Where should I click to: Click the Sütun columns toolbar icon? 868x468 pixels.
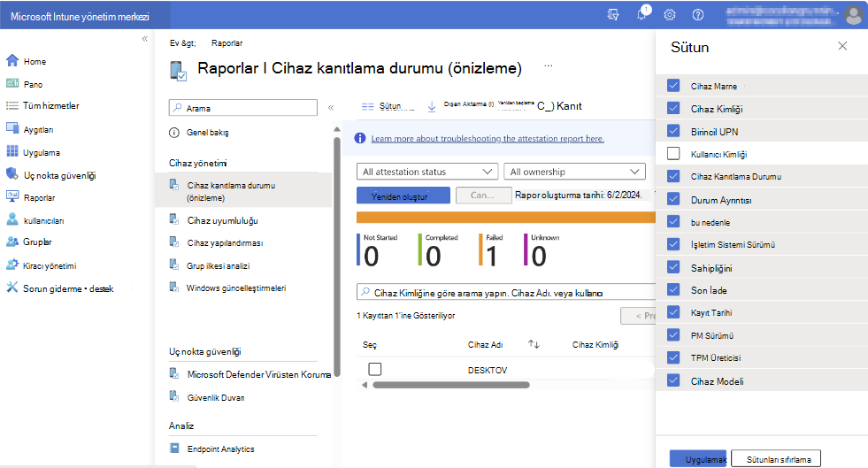tap(367, 106)
